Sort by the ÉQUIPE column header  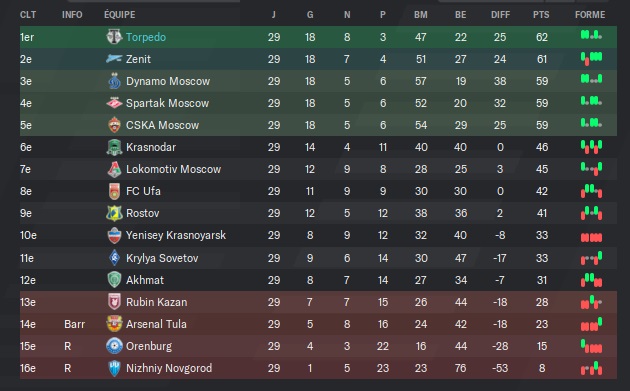pos(120,15)
